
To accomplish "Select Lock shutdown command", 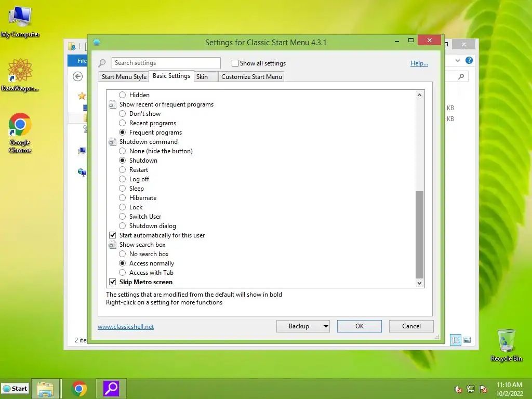I will click(123, 207).
